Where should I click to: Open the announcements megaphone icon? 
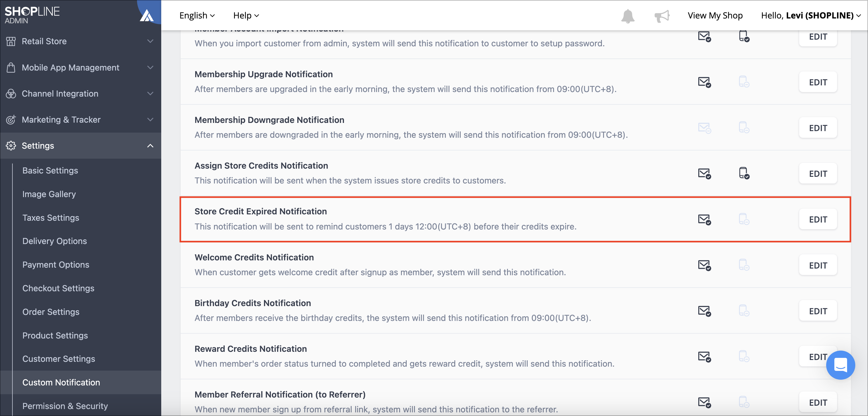coord(662,16)
